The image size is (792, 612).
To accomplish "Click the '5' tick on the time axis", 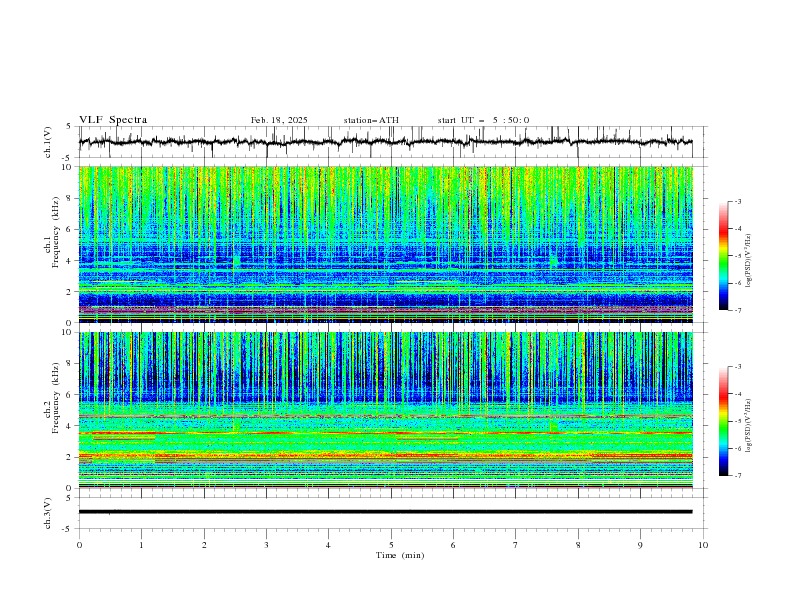I will coord(391,545).
